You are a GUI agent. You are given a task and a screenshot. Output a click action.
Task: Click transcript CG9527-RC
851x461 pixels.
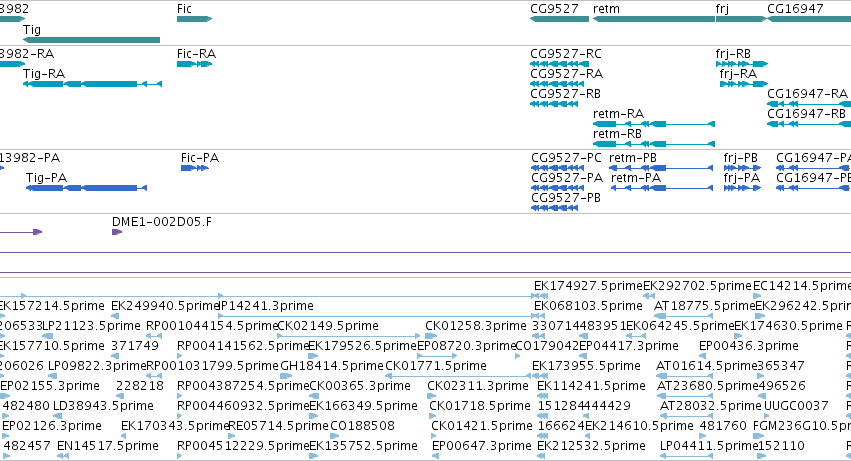559,64
